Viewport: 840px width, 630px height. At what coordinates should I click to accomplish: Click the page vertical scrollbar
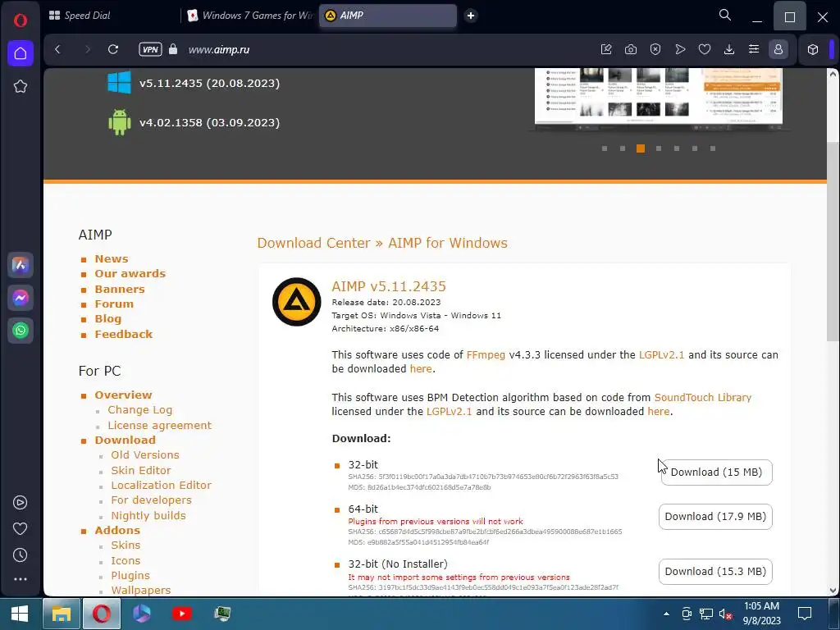click(833, 241)
